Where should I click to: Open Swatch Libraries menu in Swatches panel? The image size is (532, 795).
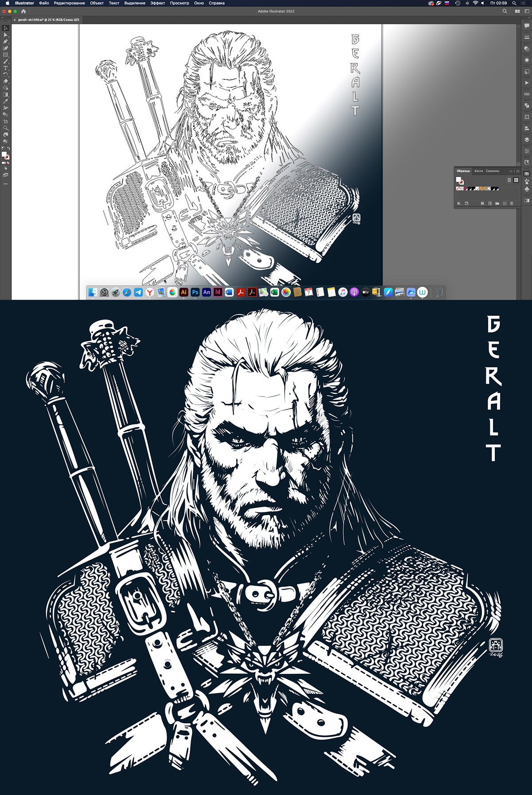tap(459, 203)
